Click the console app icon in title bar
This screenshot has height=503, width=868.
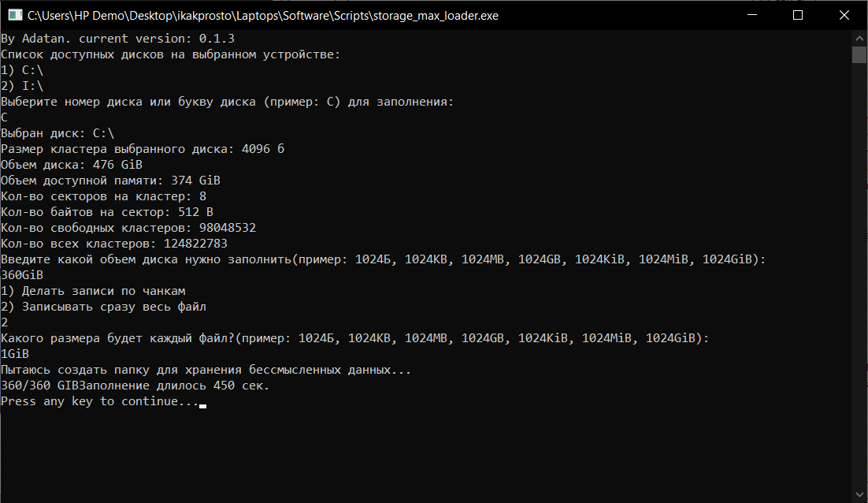pos(15,16)
